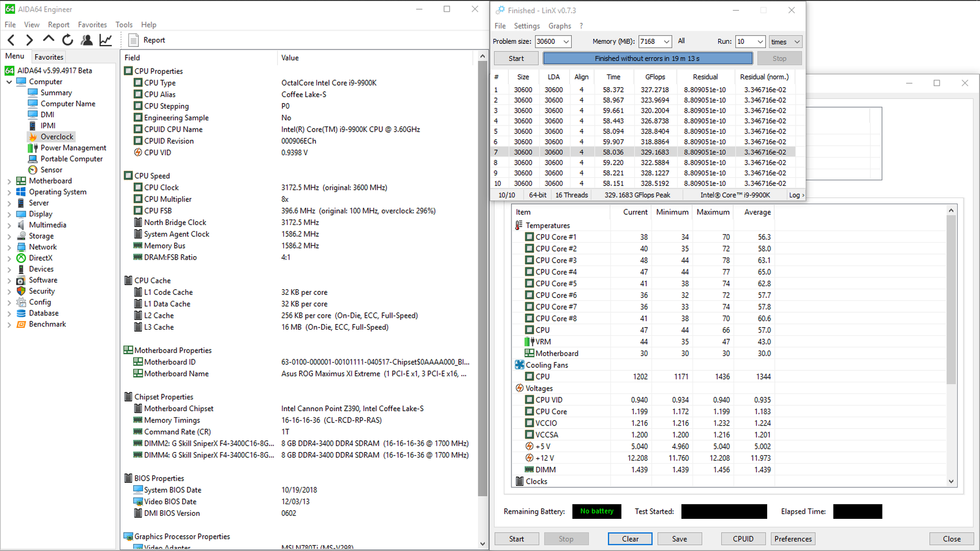Expand the Network tree node

click(9, 247)
